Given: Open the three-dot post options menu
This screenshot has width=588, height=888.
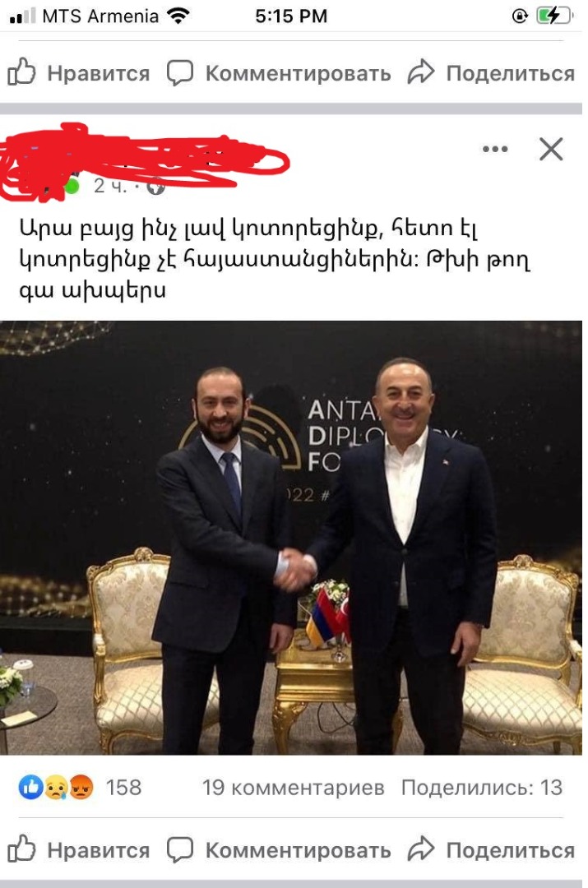Looking at the screenshot, I should [x=495, y=149].
